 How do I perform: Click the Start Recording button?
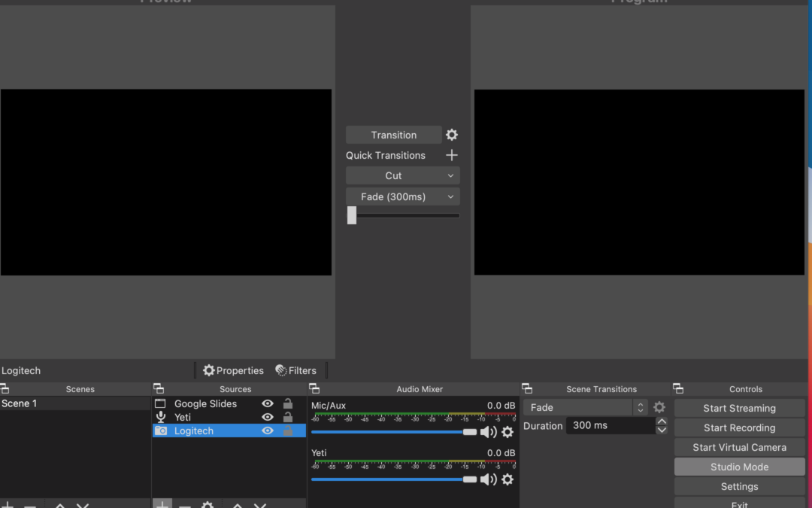point(739,427)
